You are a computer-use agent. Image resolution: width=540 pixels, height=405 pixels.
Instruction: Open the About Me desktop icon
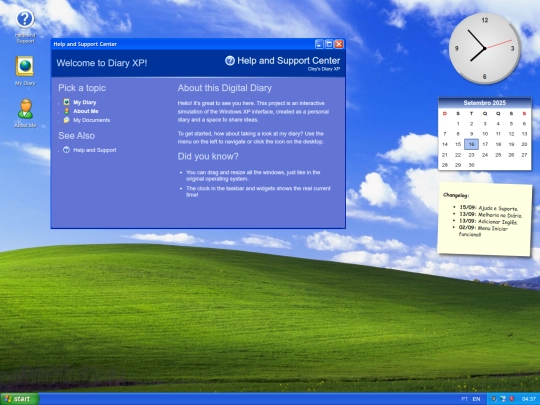point(25,113)
